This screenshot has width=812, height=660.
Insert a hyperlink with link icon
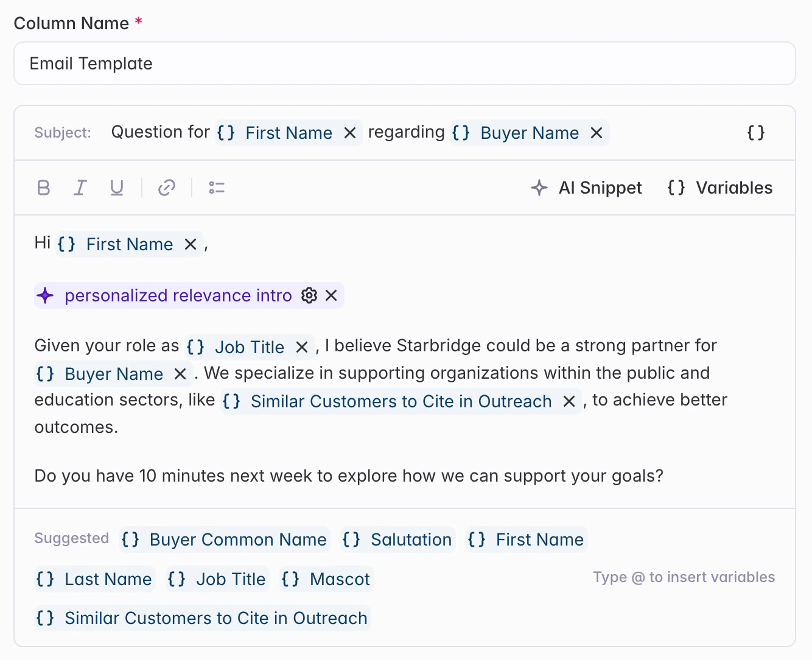click(167, 188)
